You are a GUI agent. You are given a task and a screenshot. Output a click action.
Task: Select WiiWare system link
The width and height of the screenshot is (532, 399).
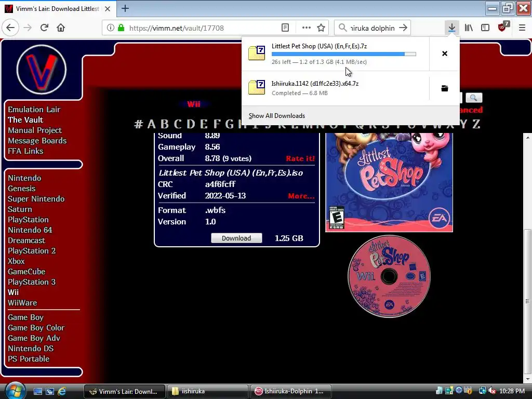click(22, 303)
